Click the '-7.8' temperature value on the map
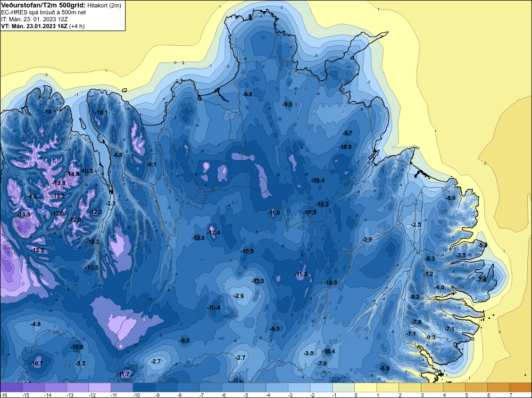The image size is (532, 398). click(x=481, y=280)
